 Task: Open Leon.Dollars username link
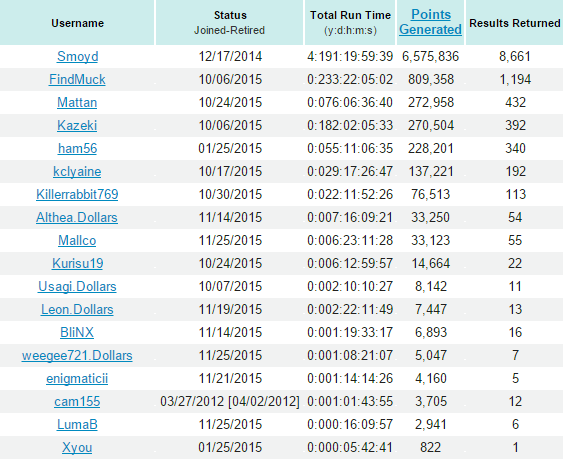click(x=77, y=309)
